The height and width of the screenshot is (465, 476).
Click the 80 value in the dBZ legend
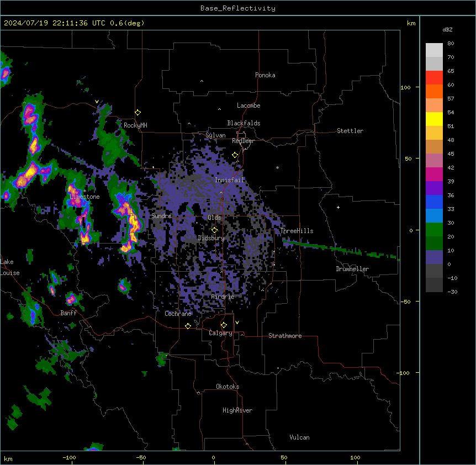[x=451, y=44]
